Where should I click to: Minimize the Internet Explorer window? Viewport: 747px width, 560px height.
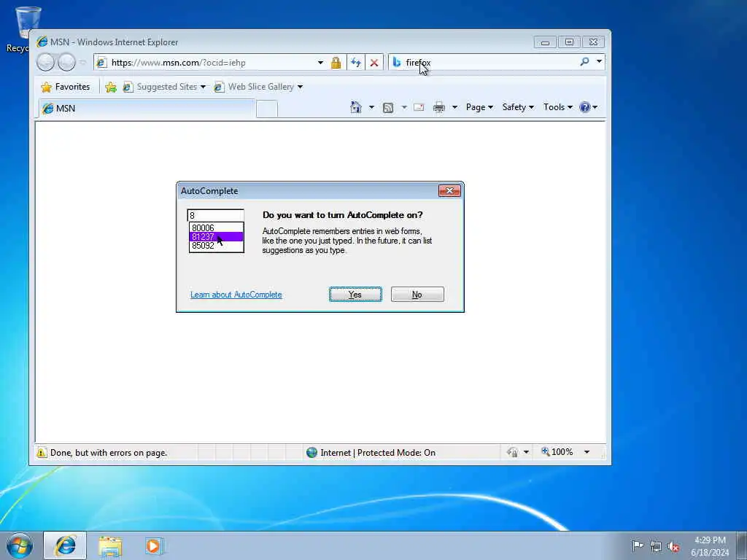click(x=545, y=42)
